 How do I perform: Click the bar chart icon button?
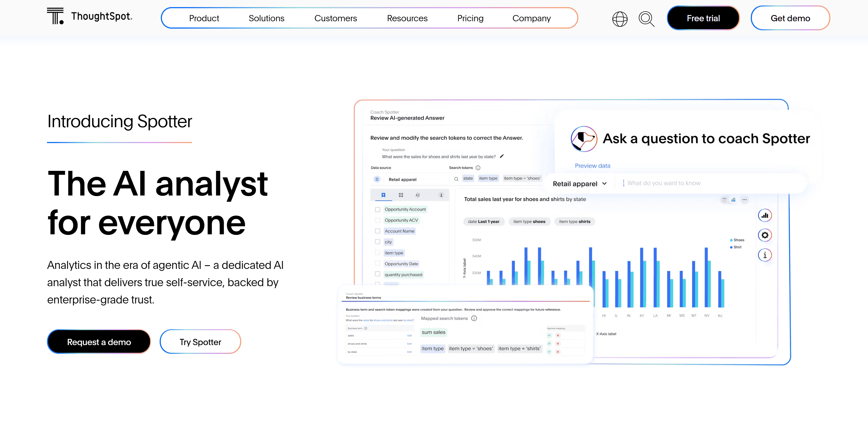tap(765, 215)
